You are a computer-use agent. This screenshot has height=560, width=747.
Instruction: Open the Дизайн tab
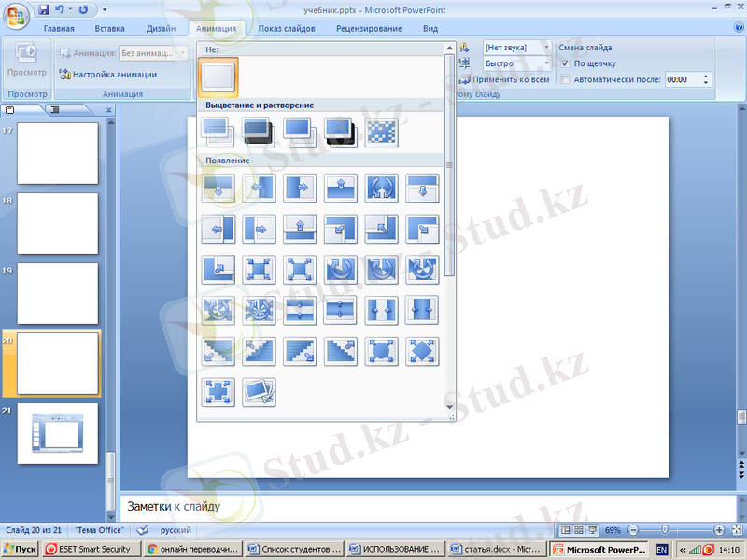pos(161,29)
